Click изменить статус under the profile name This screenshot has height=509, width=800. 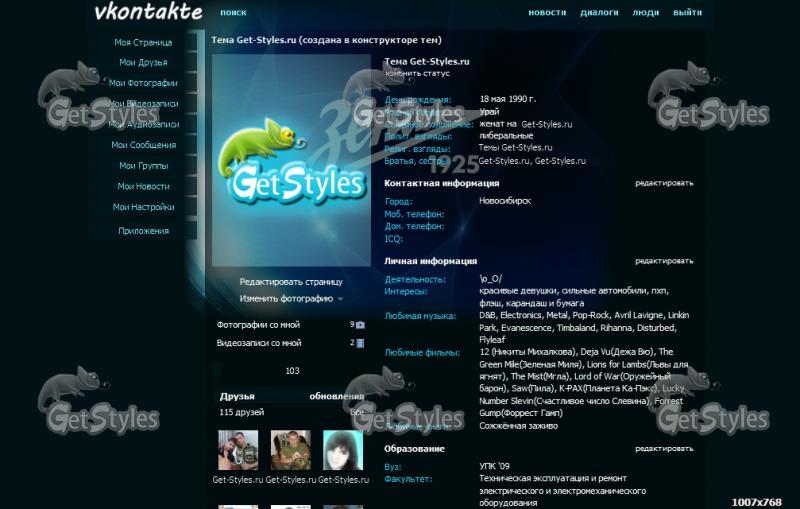417,73
